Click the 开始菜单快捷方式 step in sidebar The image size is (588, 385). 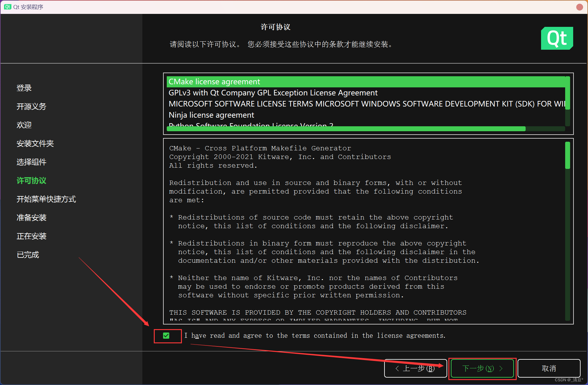click(46, 199)
